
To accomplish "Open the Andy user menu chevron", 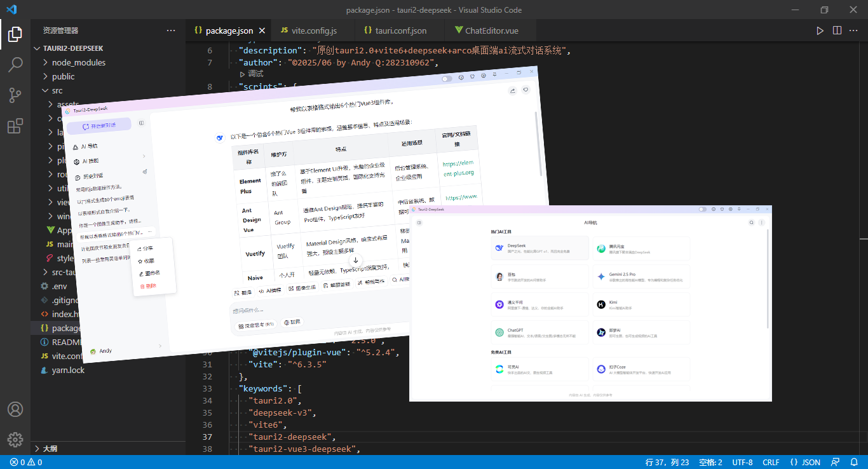I will point(159,346).
